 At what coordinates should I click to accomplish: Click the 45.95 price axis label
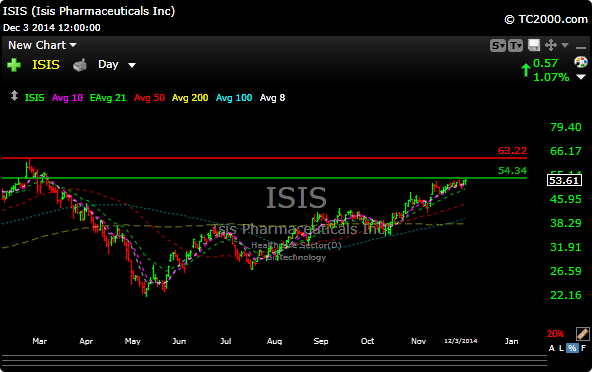(566, 199)
